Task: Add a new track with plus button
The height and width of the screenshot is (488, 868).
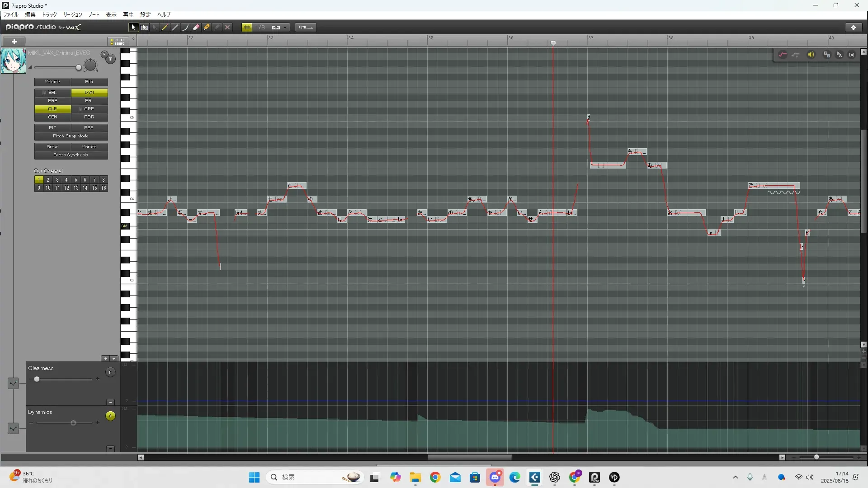Action: (x=14, y=42)
